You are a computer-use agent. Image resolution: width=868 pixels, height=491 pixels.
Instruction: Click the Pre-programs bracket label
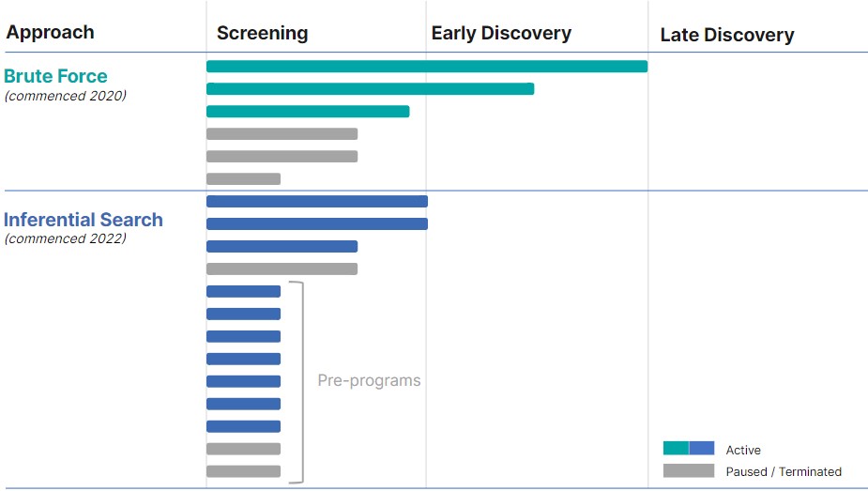click(369, 381)
